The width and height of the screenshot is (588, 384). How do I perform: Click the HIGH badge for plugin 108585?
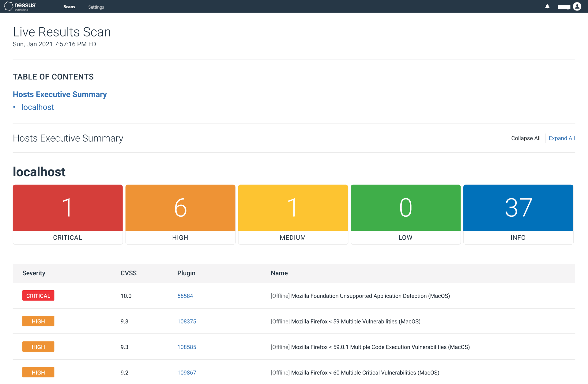tap(38, 347)
